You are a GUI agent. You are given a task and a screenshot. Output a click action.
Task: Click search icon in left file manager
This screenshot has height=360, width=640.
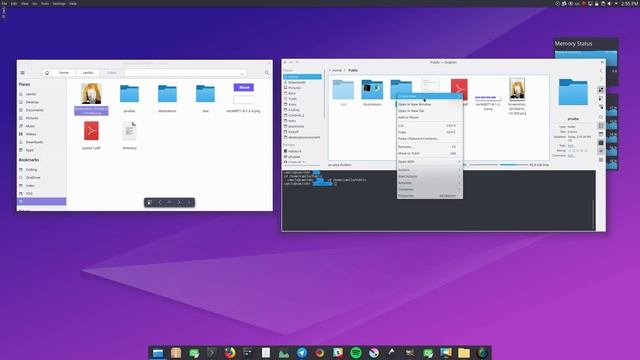click(267, 73)
